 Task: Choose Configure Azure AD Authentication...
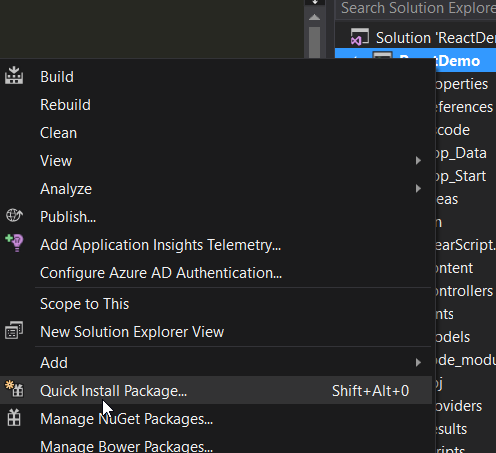click(x=216, y=273)
